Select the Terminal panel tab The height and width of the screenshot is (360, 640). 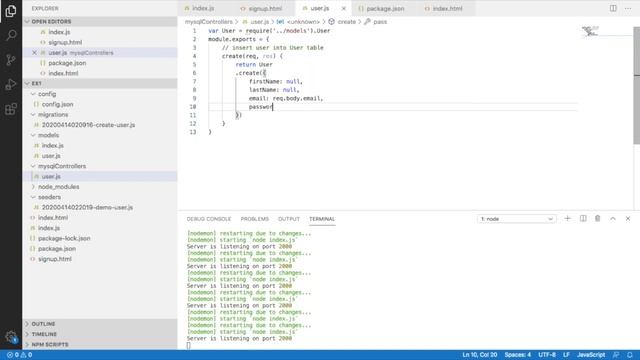coord(322,219)
